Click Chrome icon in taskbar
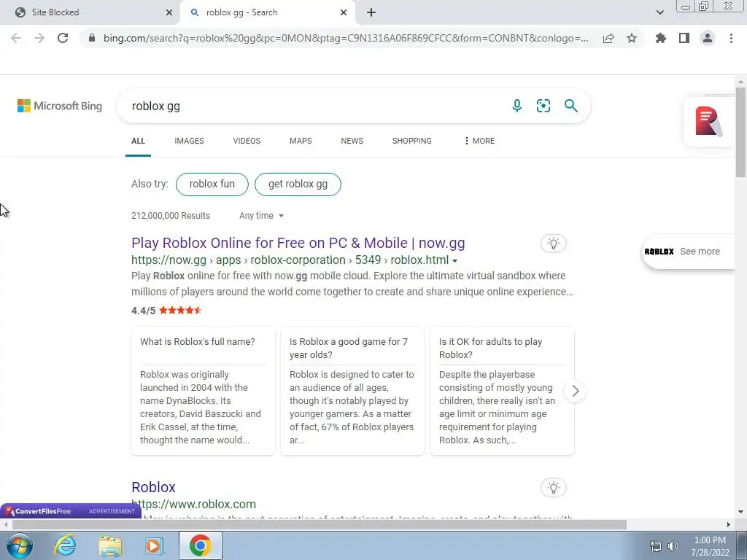Image resolution: width=747 pixels, height=560 pixels. (x=200, y=545)
